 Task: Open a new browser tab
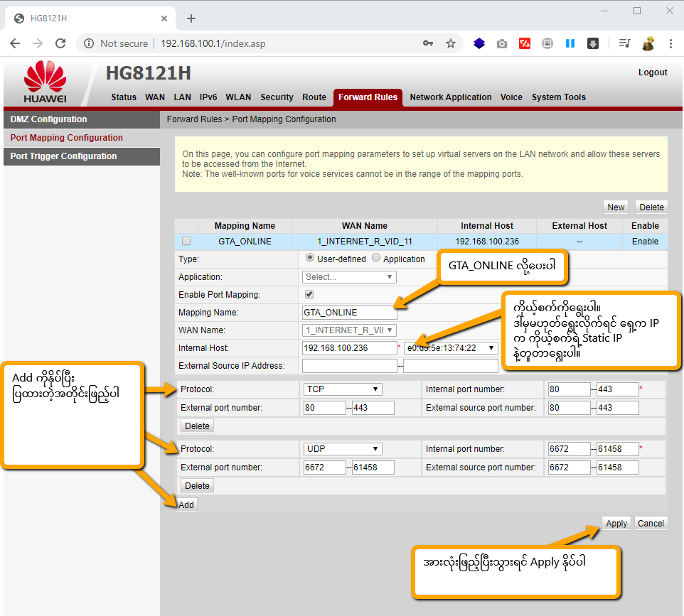(x=191, y=18)
